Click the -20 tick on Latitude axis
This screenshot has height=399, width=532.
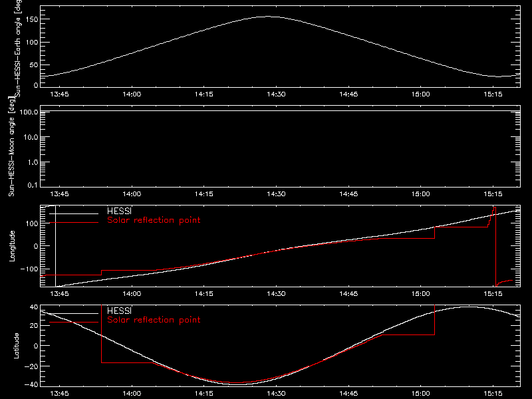point(31,366)
